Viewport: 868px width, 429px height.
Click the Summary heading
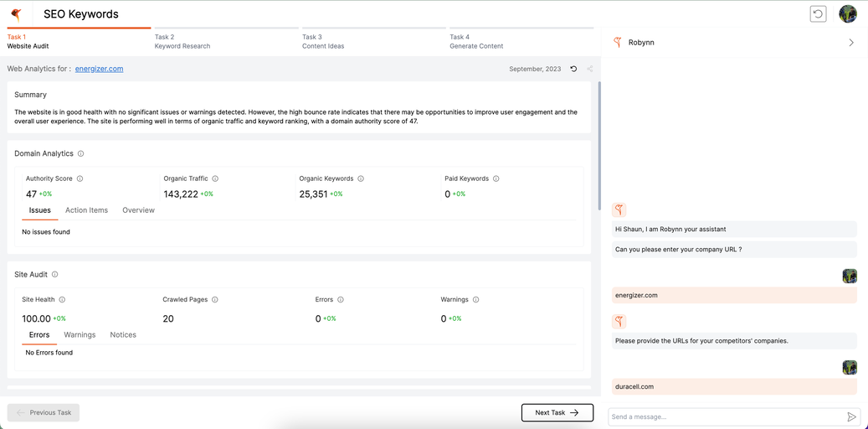(x=30, y=95)
